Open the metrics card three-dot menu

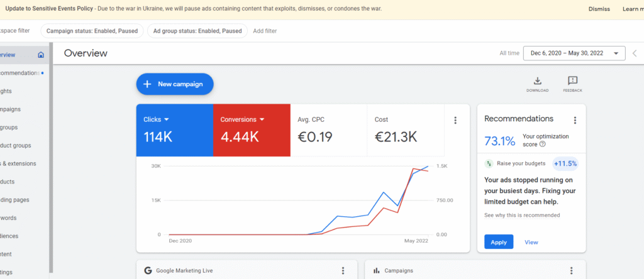point(455,120)
